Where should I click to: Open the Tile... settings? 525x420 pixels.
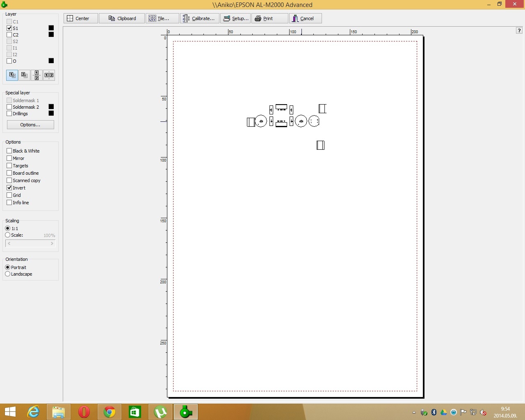pos(162,18)
